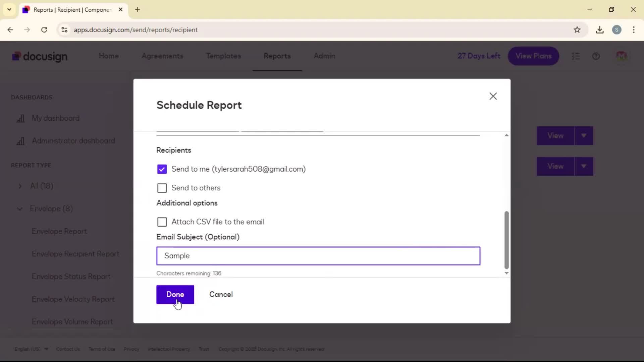
Task: Select Envelope Velocity Report
Action: pos(73,299)
